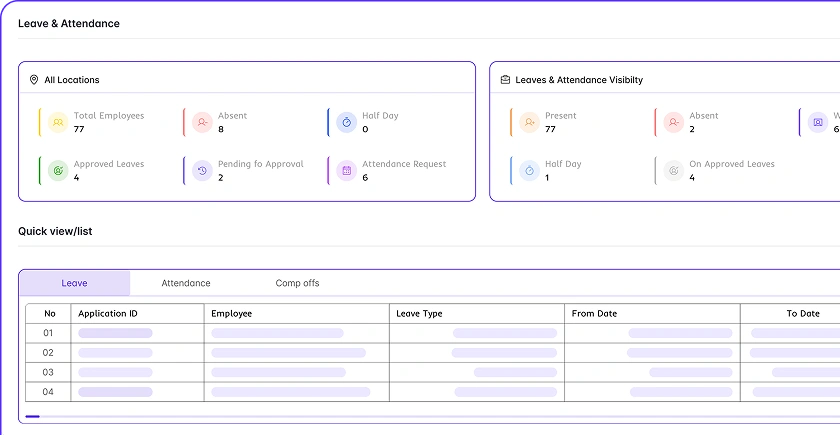Image resolution: width=840 pixels, height=435 pixels.
Task: Click the Application ID column header
Action: pos(108,314)
